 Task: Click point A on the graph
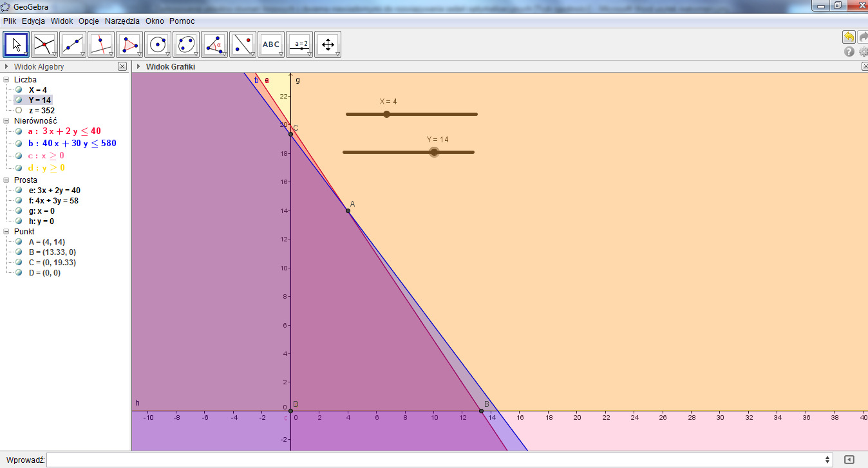[348, 211]
